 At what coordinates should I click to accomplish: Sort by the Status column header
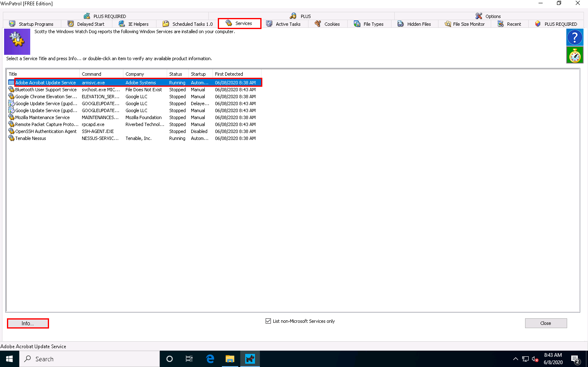click(178, 74)
